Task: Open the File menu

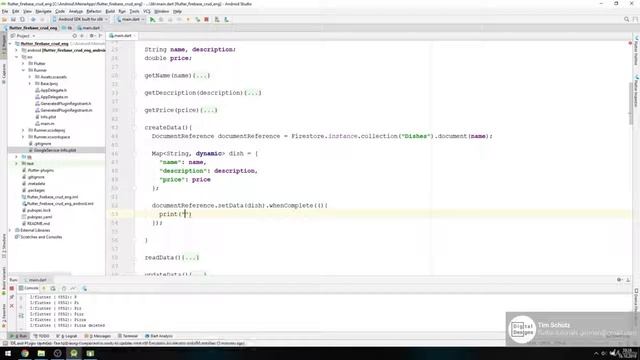Action: point(5,11)
